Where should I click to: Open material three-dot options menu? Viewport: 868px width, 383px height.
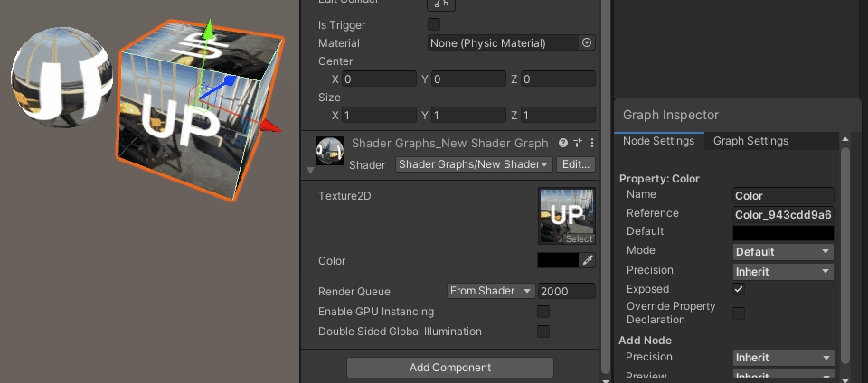[x=591, y=143]
